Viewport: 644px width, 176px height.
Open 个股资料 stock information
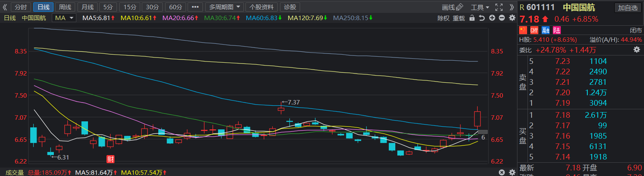261,7
